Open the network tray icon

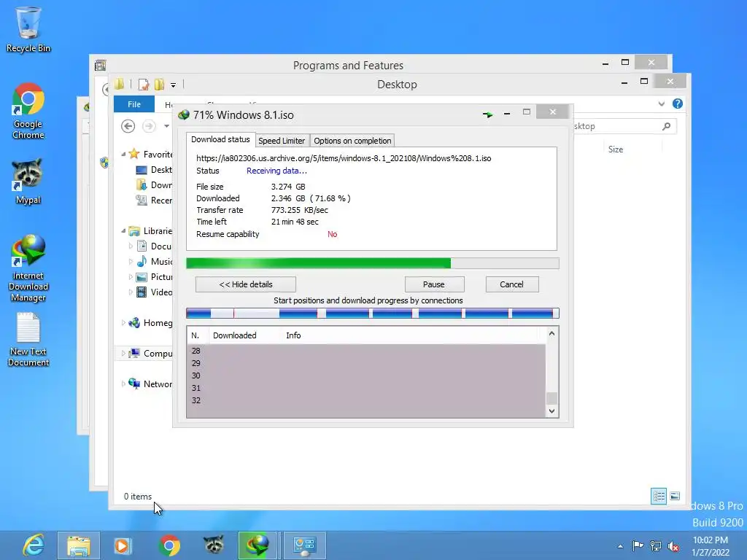pyautogui.click(x=656, y=545)
